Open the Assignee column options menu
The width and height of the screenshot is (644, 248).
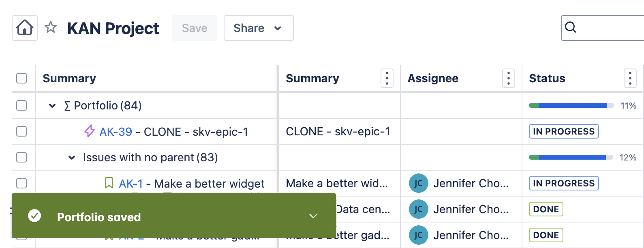(x=508, y=78)
